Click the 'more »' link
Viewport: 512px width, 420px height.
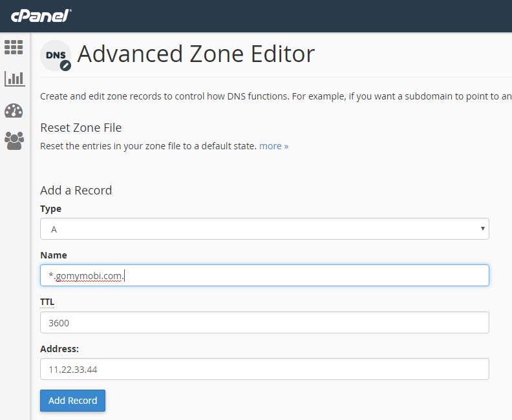[273, 146]
